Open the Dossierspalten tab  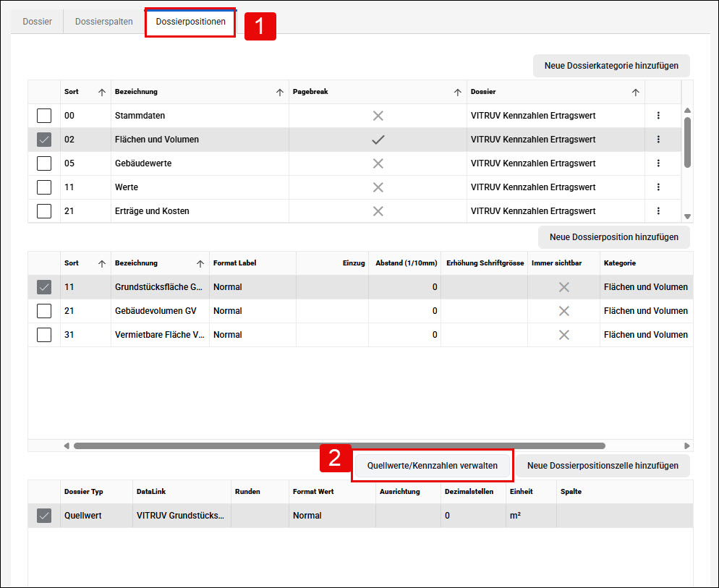pos(104,22)
